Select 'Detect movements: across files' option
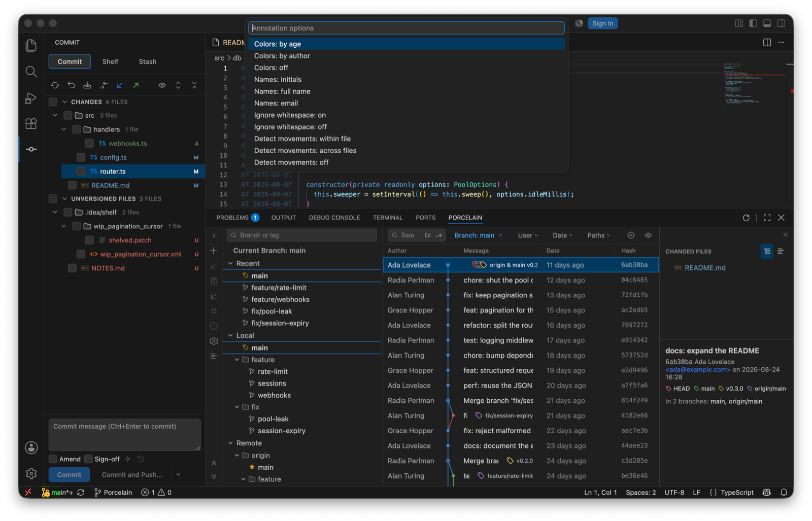 (x=407, y=151)
